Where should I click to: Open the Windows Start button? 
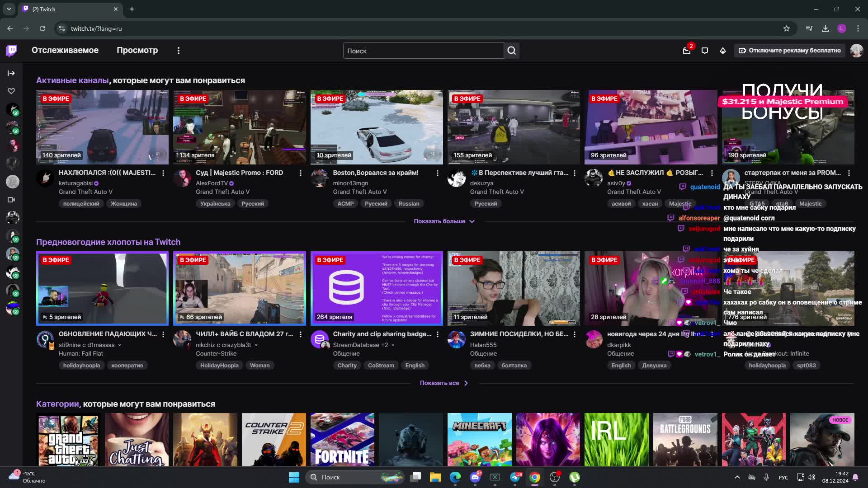[x=294, y=477]
